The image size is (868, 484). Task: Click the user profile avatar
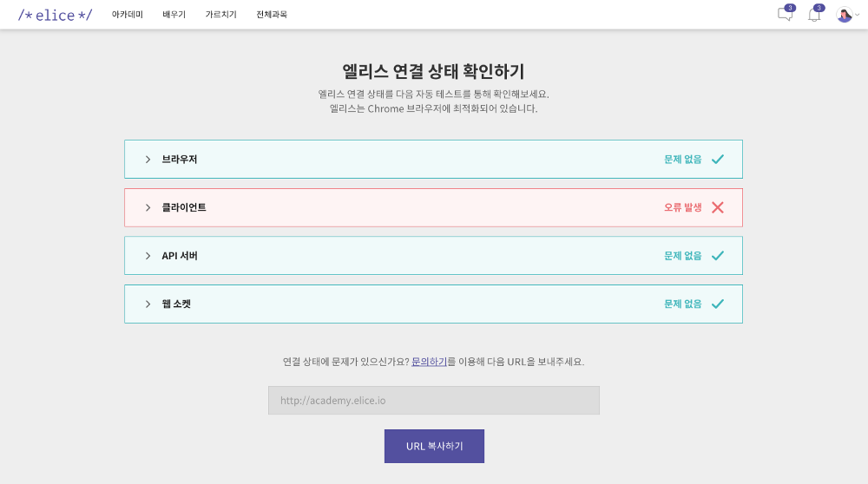(844, 15)
